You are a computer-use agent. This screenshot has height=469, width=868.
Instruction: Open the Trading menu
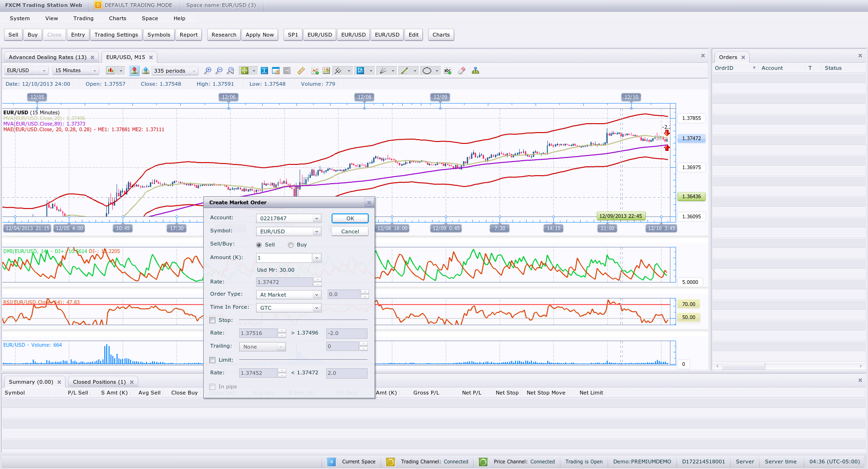tap(83, 18)
